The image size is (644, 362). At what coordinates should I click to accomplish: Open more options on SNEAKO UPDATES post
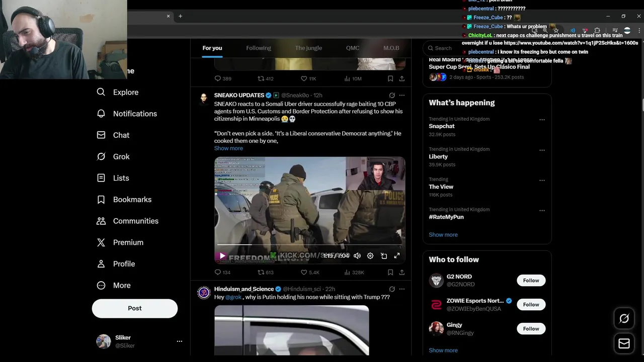(x=401, y=95)
